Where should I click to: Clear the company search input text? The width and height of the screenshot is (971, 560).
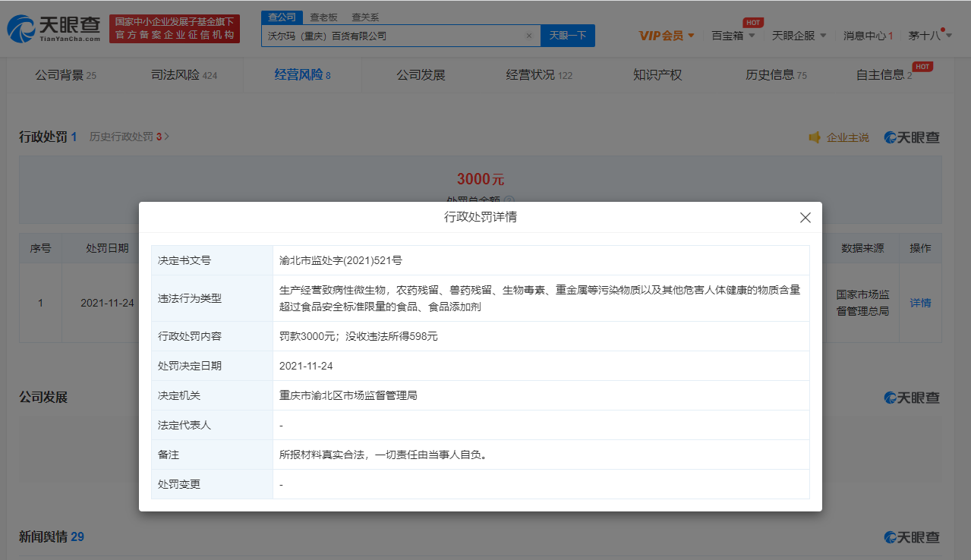pyautogui.click(x=528, y=36)
